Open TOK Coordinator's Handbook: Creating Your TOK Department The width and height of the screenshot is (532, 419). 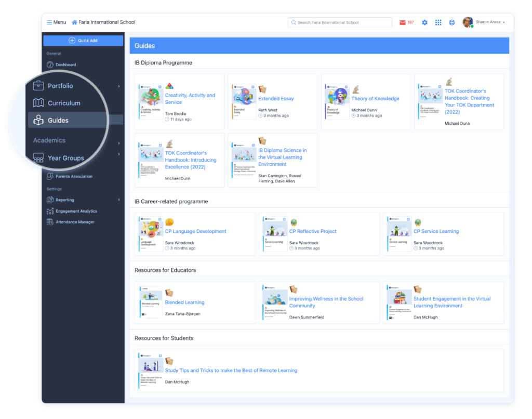[x=469, y=101]
